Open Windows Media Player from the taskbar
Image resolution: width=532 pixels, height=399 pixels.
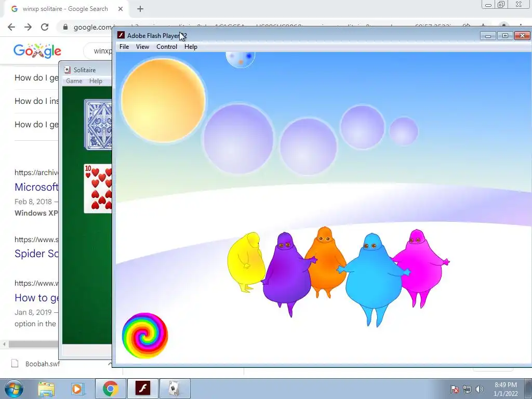pyautogui.click(x=77, y=389)
